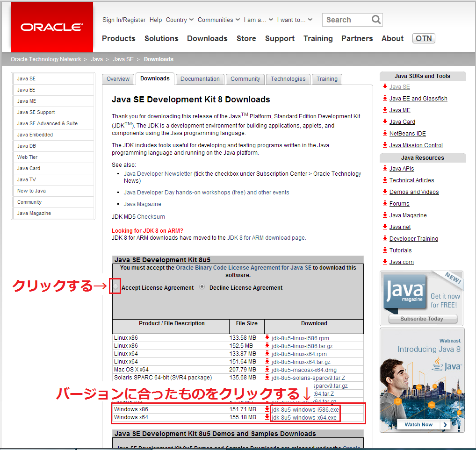The image size is (476, 450).
Task: Select Decline License Agreement radio button
Action: [x=202, y=286]
